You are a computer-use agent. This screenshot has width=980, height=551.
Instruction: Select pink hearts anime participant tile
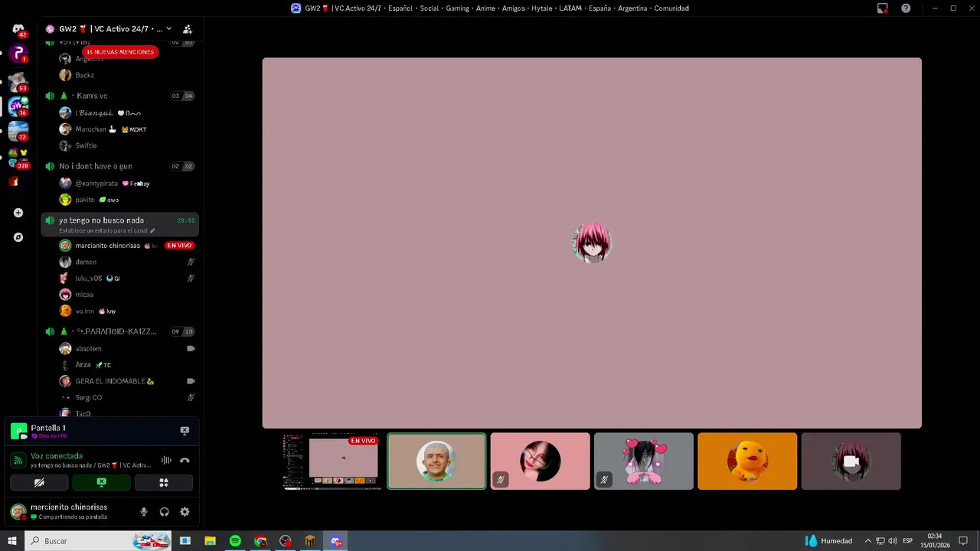(x=644, y=461)
